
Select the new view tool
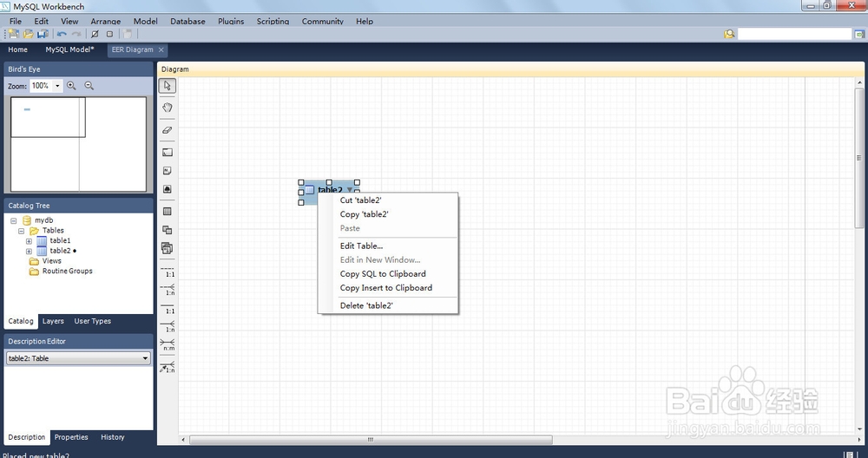(x=168, y=230)
